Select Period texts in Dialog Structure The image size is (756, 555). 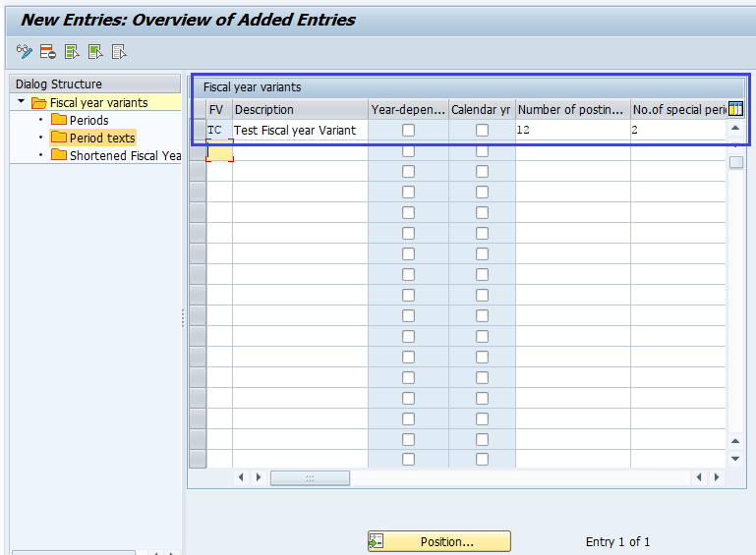(101, 138)
